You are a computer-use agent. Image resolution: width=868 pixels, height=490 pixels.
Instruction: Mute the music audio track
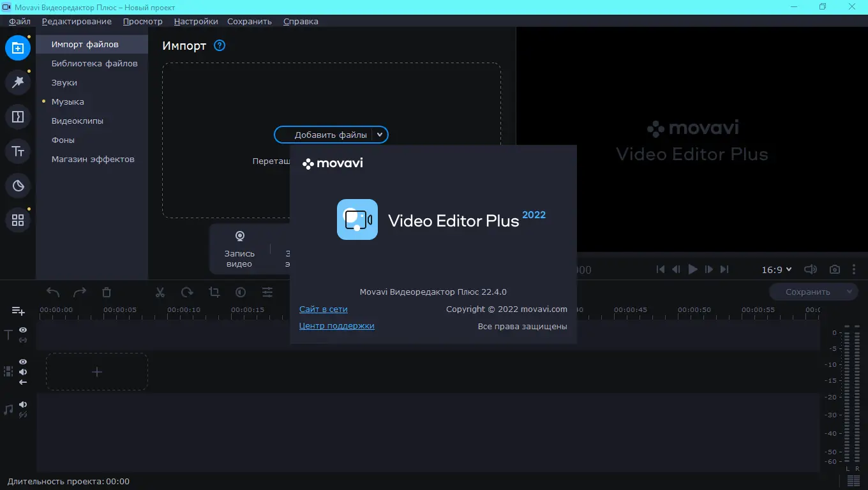tap(23, 405)
